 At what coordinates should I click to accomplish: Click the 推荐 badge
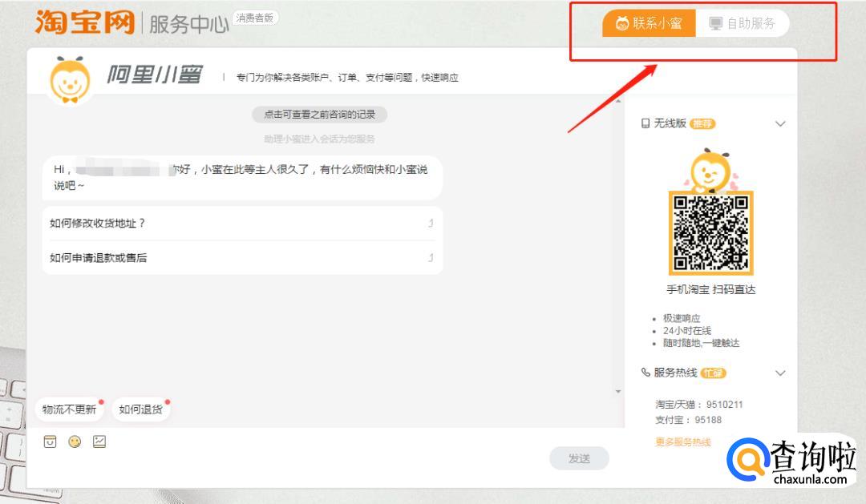click(x=702, y=123)
